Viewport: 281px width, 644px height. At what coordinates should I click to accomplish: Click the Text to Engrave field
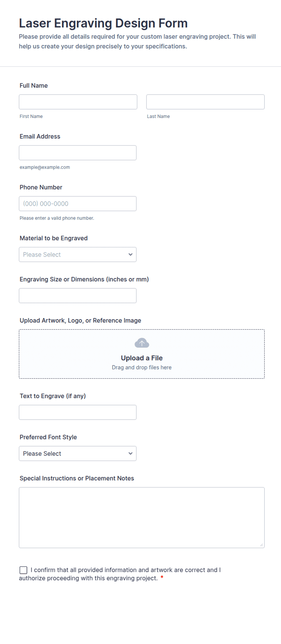click(78, 412)
